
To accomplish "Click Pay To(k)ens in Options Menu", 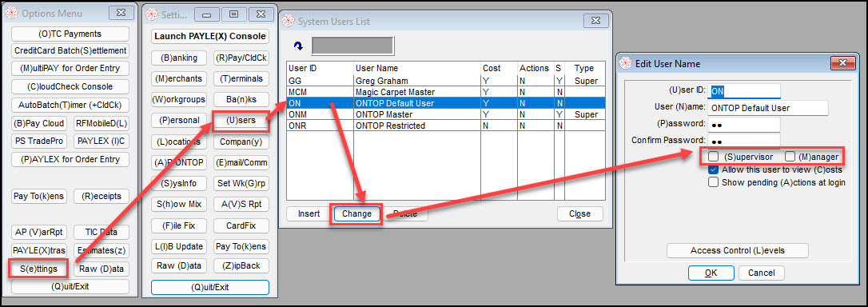I will 39,196.
